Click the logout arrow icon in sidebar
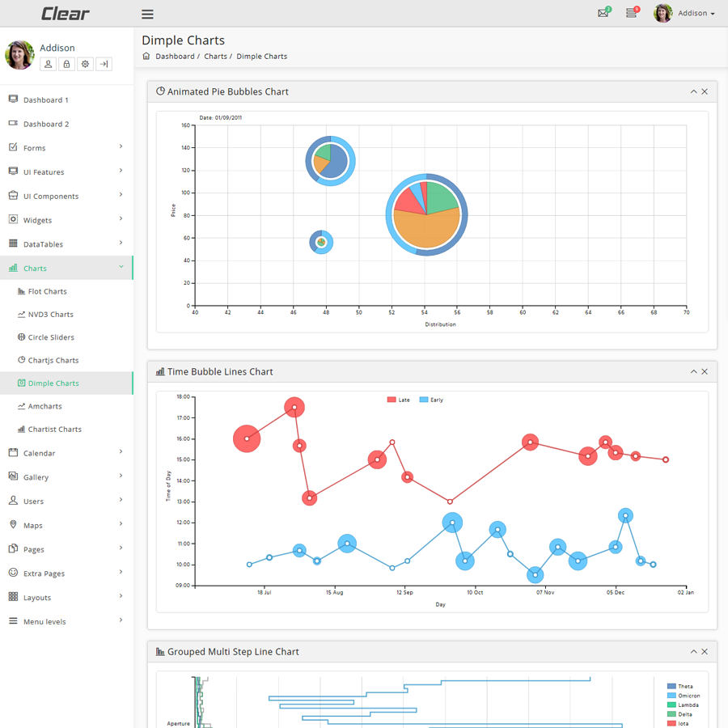Viewport: 728px width, 728px height. point(104,64)
